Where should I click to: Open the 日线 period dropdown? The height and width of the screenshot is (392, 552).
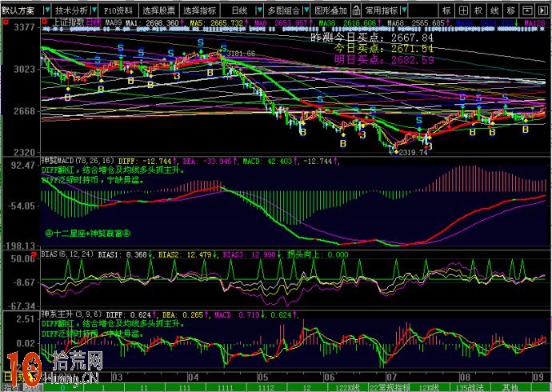pyautogui.click(x=238, y=11)
